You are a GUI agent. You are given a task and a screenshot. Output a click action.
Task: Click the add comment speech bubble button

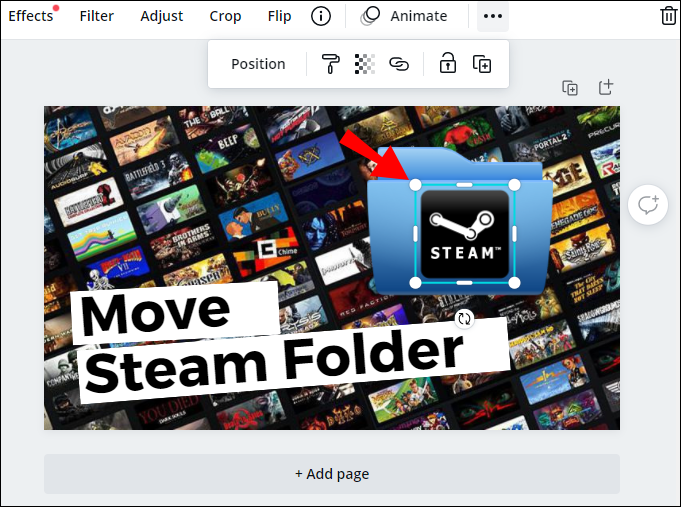[x=648, y=205]
